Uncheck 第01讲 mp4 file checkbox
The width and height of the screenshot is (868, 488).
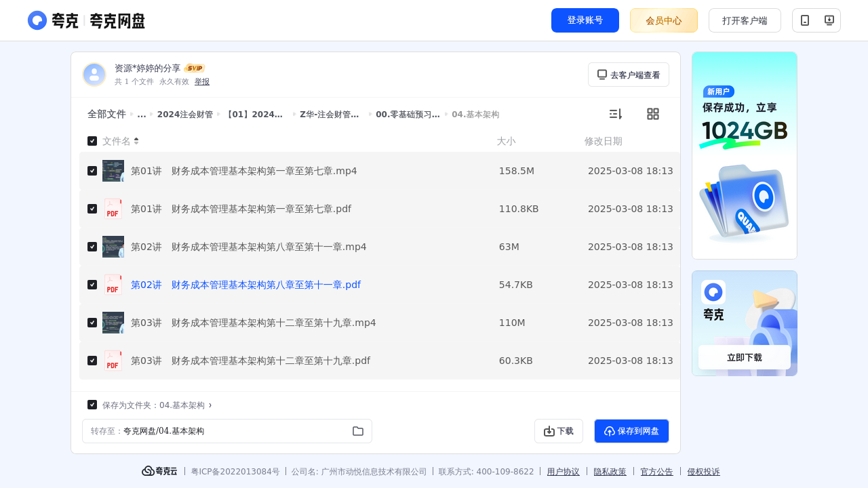coord(92,171)
